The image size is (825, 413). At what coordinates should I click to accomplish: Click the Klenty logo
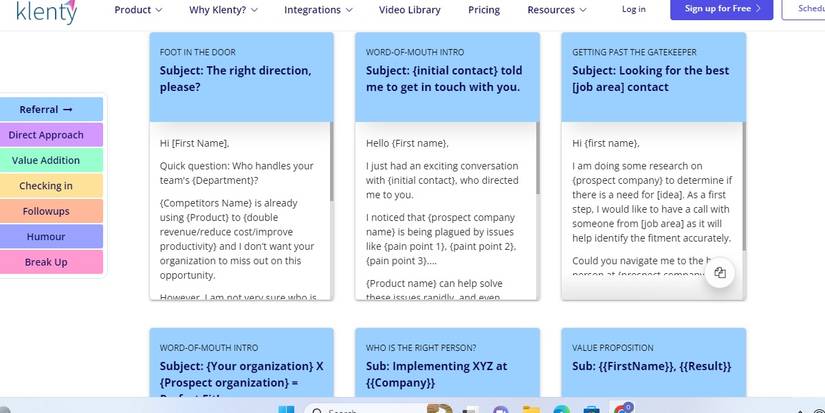44,10
